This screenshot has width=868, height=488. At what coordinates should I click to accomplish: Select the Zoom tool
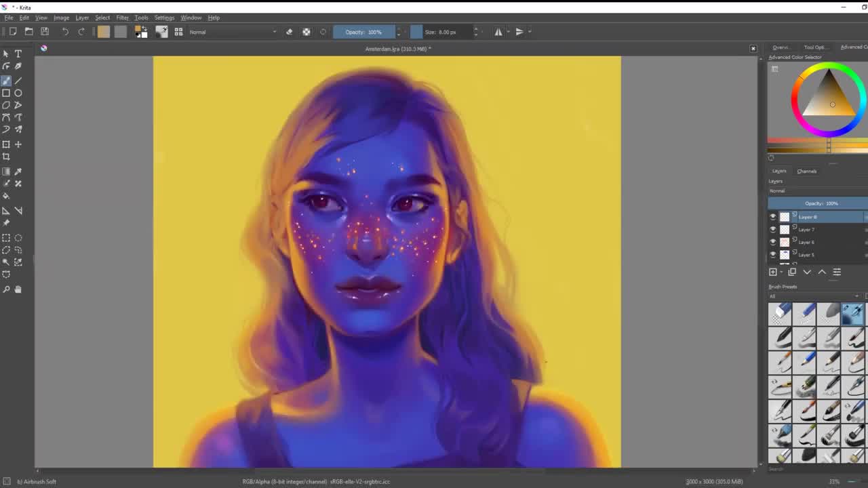coord(6,289)
